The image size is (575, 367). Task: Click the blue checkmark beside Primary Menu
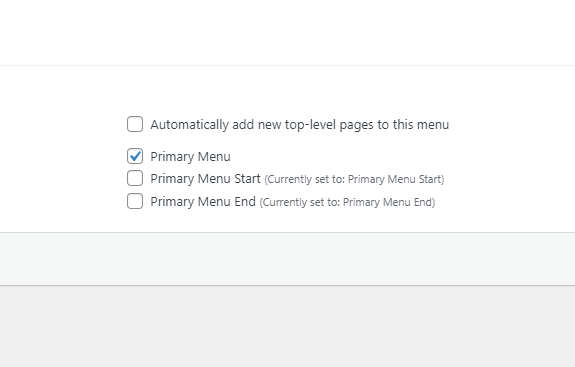click(135, 156)
